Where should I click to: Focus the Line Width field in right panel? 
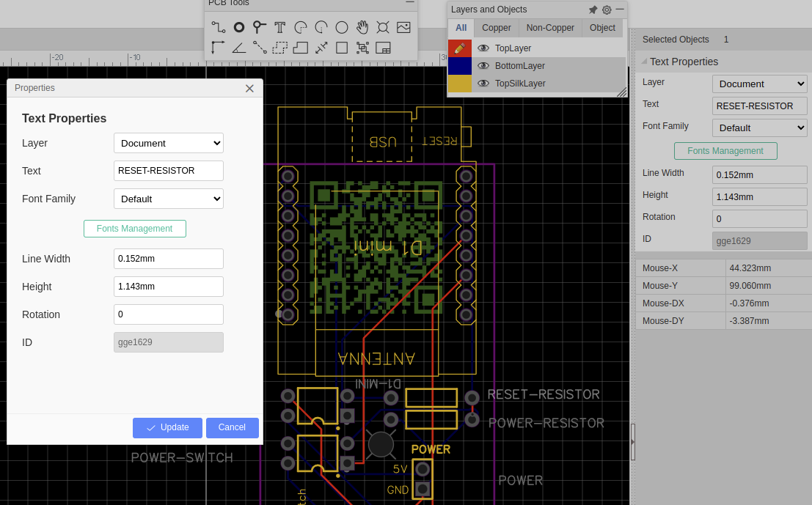(x=760, y=175)
